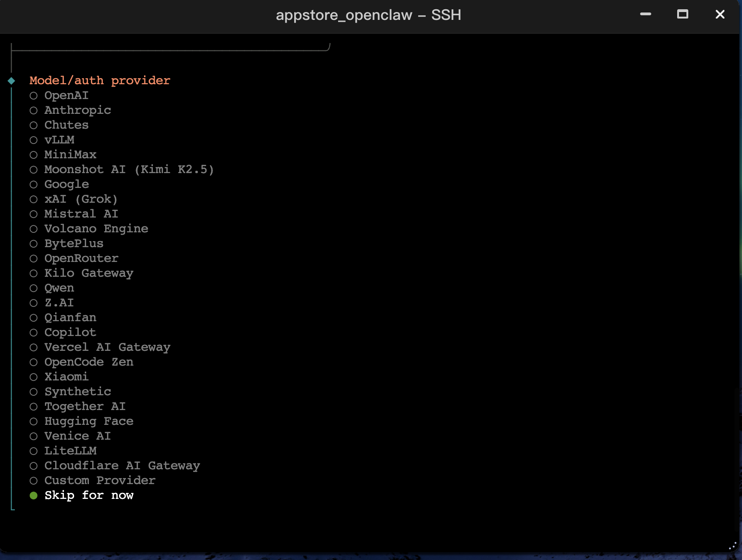Choose the Mistral AI provider
The width and height of the screenshot is (742, 560).
pos(81,214)
